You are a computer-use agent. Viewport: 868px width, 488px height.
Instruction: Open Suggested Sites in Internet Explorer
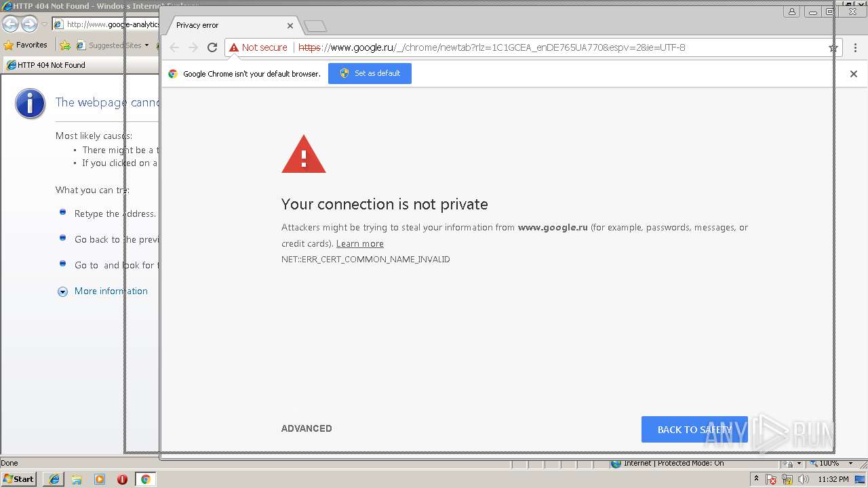pyautogui.click(x=113, y=45)
